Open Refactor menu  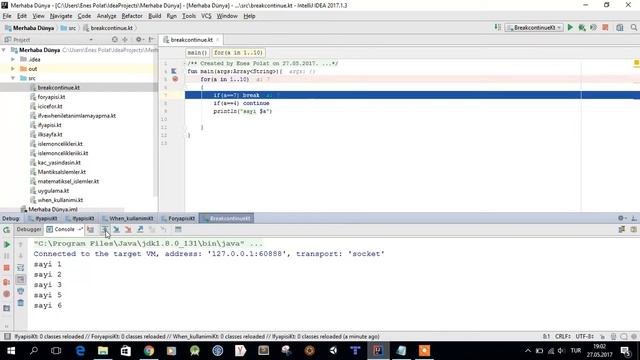(x=132, y=16)
